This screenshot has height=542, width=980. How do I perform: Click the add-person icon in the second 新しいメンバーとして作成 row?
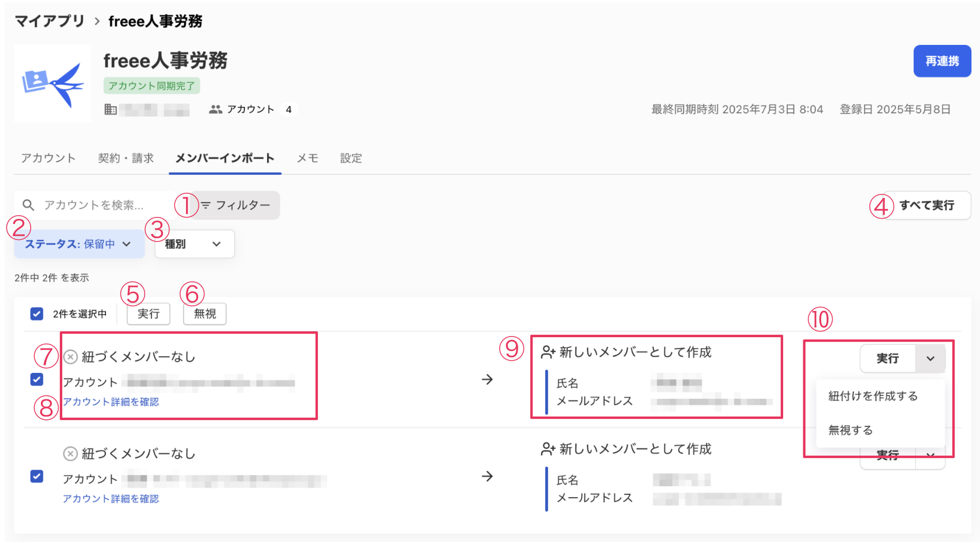(548, 449)
